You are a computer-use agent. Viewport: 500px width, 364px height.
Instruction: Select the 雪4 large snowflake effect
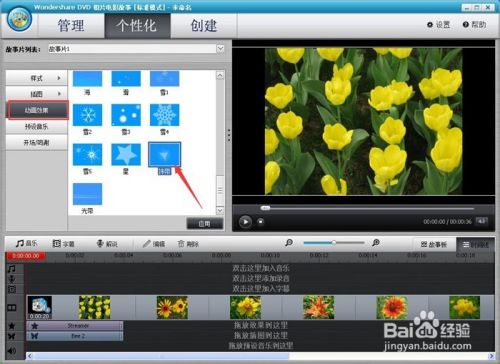(x=164, y=115)
